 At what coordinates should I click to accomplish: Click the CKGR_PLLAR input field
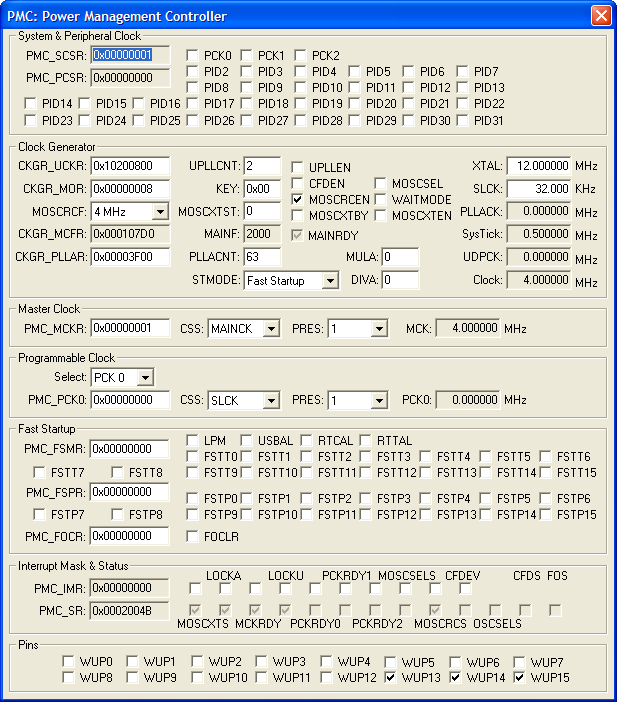click(130, 257)
